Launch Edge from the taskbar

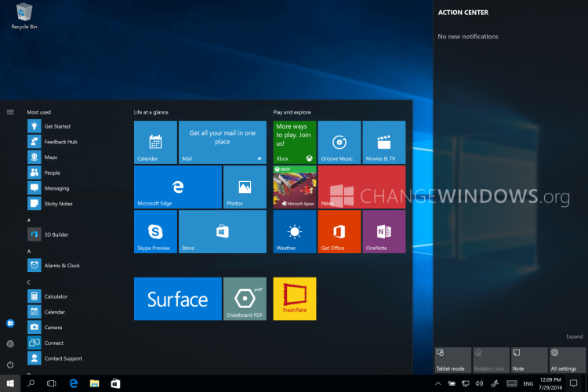tap(74, 383)
